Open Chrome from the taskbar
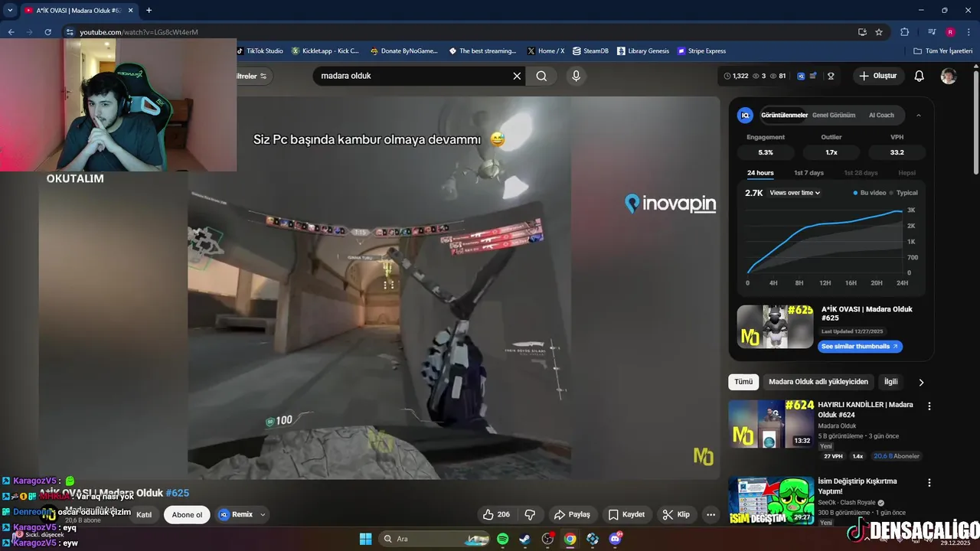 [x=570, y=539]
